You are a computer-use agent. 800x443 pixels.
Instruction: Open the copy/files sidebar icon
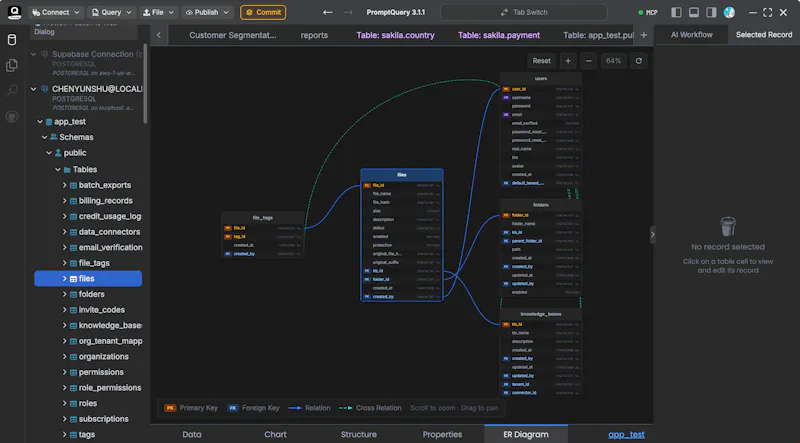(x=12, y=65)
